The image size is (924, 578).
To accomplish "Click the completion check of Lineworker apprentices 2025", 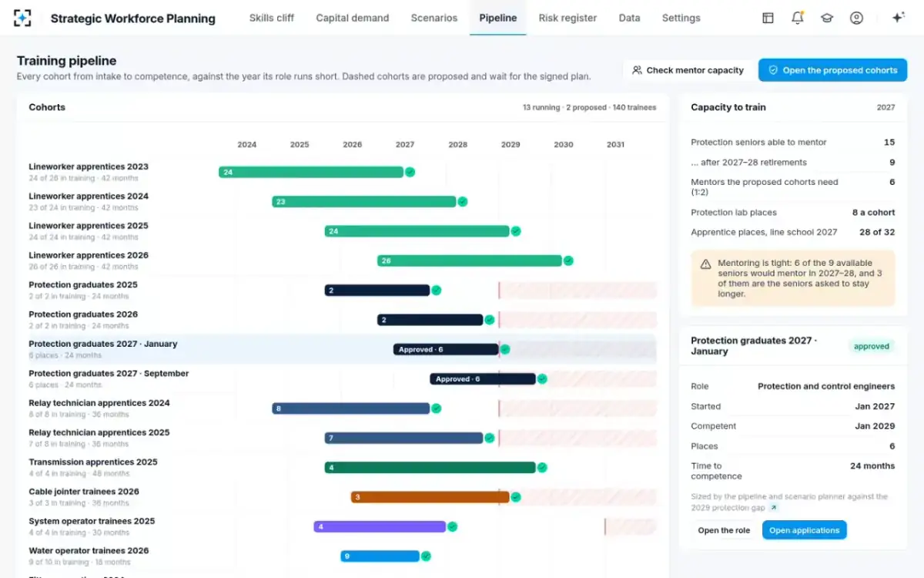I will pyautogui.click(x=516, y=231).
